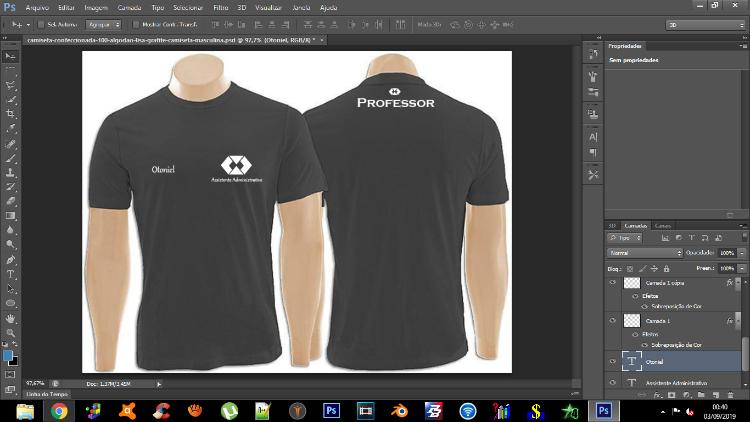Open the layer filter Tipo dropdown

click(625, 238)
